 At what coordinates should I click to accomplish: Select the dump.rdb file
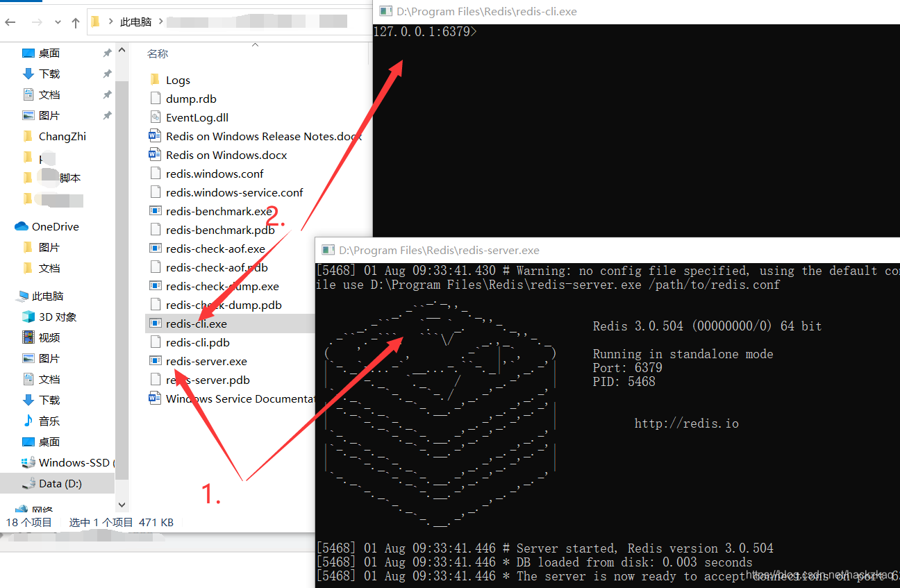(x=191, y=99)
